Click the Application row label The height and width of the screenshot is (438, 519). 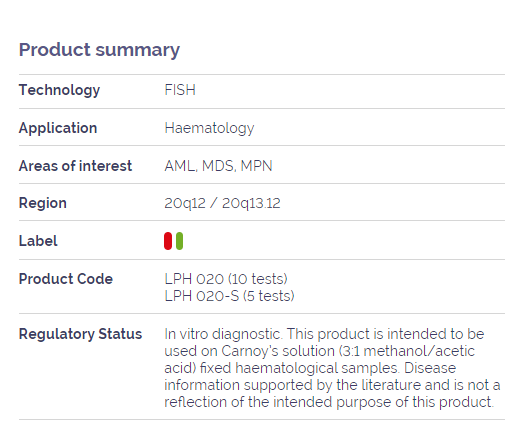[58, 128]
